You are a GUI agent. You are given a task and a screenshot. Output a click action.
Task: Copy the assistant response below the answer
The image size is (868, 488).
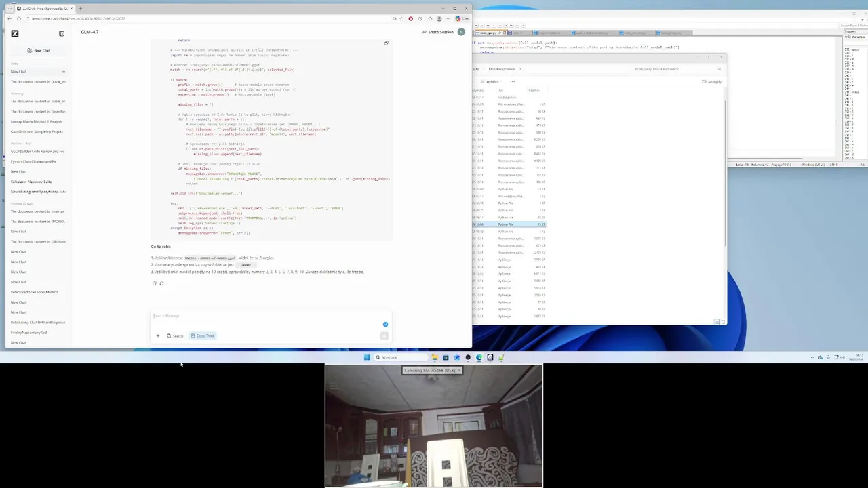coord(155,283)
